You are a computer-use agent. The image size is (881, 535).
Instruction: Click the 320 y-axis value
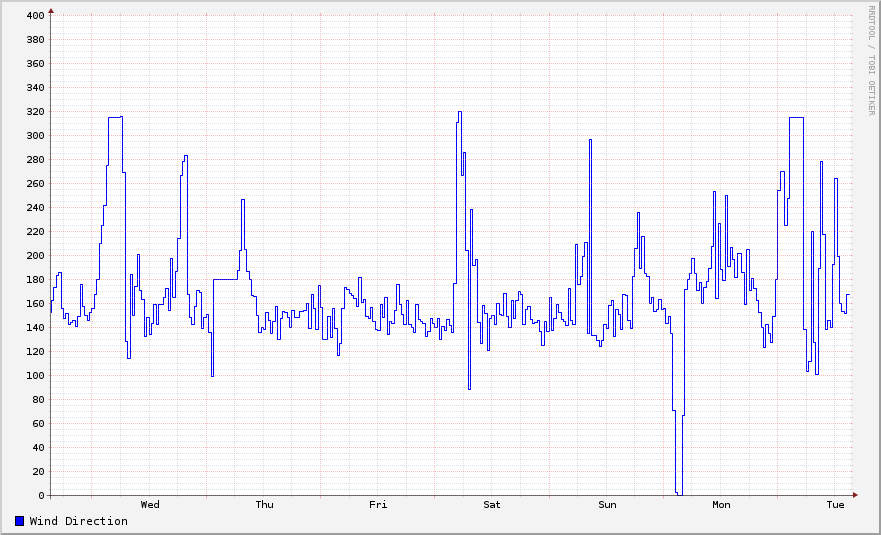pos(35,112)
